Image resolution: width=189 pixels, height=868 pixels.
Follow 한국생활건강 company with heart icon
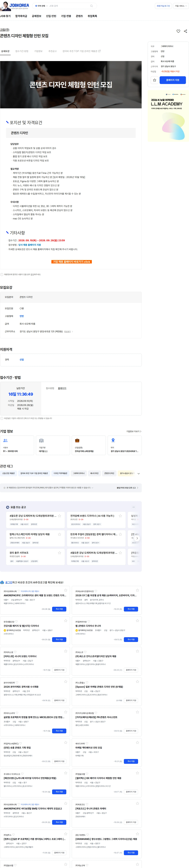[17, 621]
